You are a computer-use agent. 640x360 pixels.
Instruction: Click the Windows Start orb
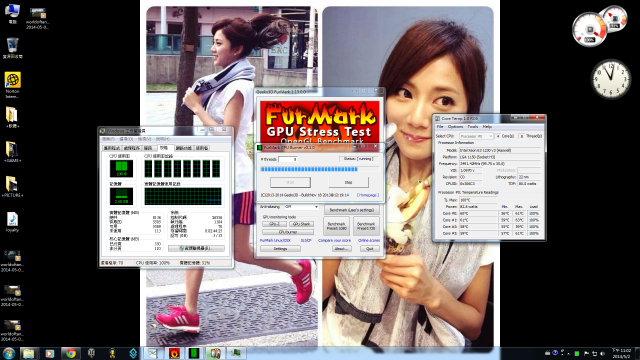9,353
